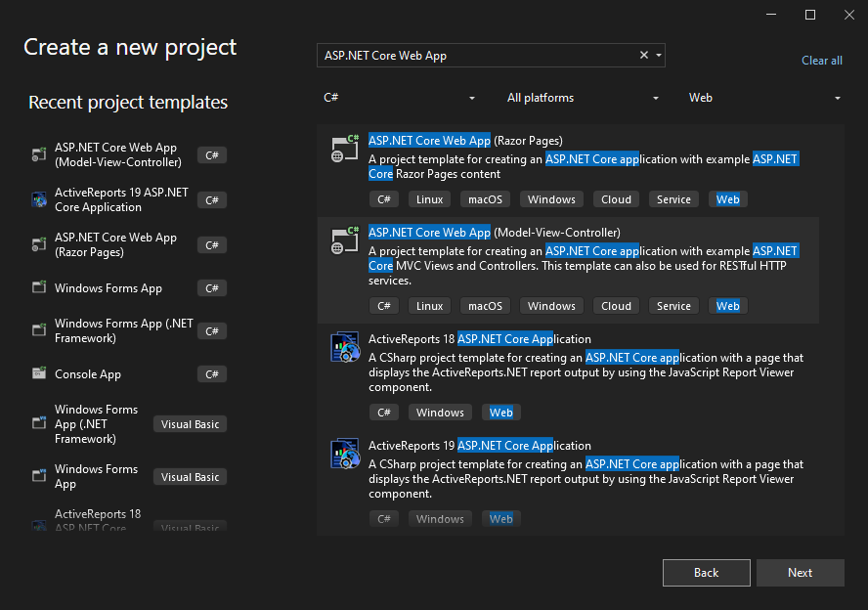This screenshot has height=610, width=868.
Task: Clear the search box with the X icon
Action: [644, 55]
